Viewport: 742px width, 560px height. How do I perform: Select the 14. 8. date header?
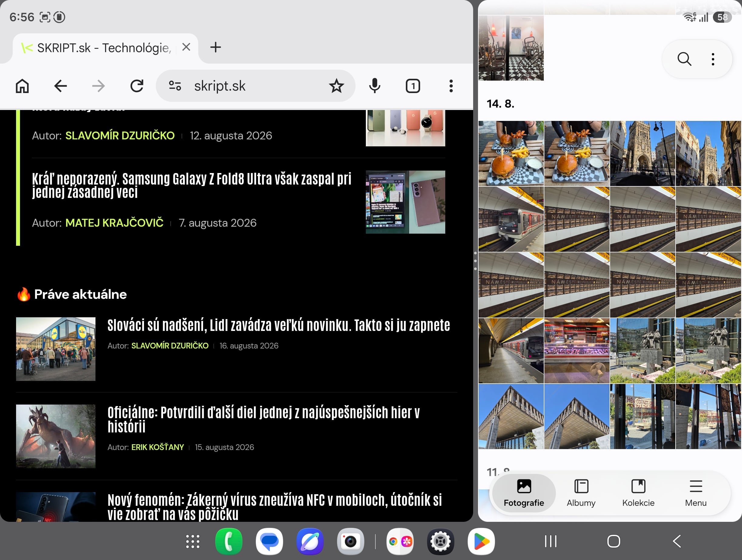tap(500, 104)
